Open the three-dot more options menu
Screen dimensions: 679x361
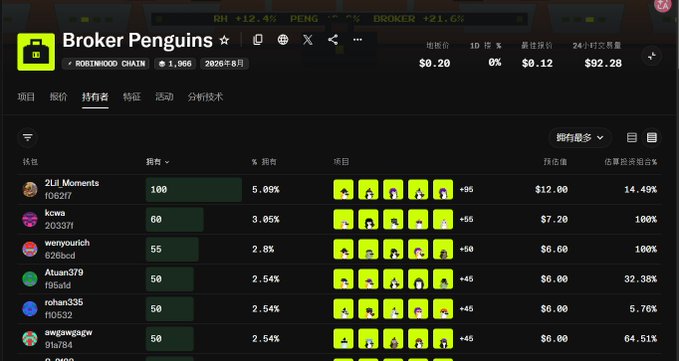[357, 40]
